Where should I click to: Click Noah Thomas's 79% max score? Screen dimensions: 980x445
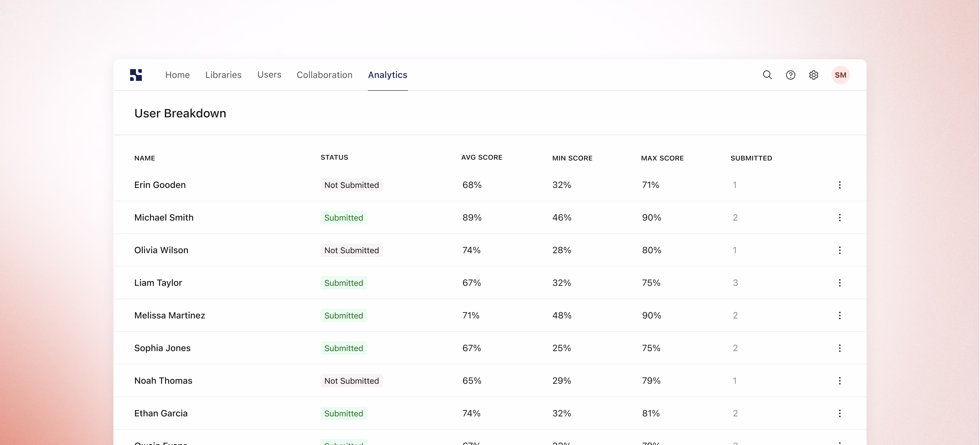pyautogui.click(x=651, y=381)
